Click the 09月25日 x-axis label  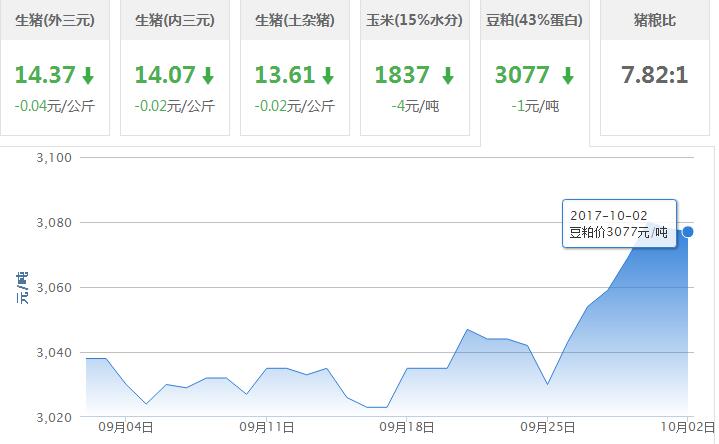548,427
